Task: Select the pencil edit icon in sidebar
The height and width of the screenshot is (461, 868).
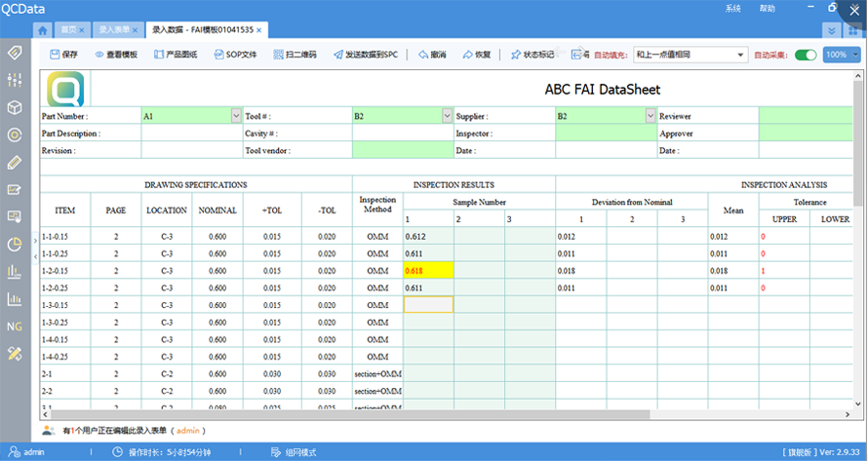Action: [14, 162]
